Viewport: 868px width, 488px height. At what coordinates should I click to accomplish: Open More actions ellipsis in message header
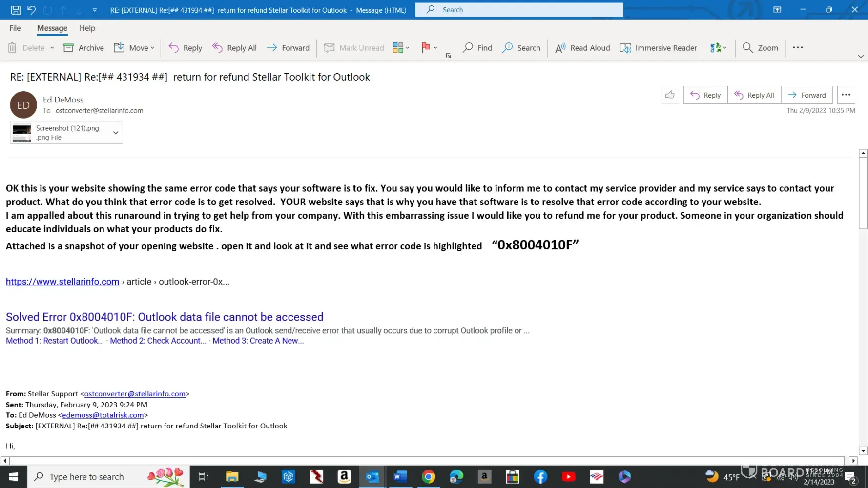click(x=846, y=95)
